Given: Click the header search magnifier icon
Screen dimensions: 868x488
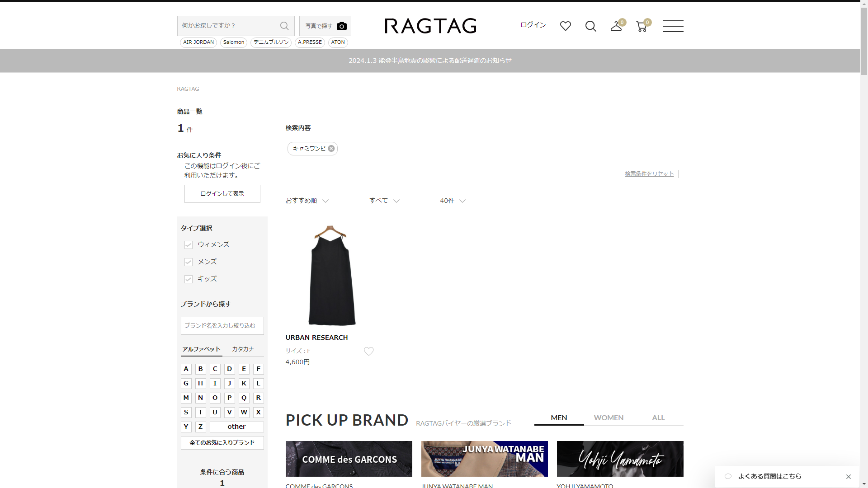Looking at the screenshot, I should [590, 26].
